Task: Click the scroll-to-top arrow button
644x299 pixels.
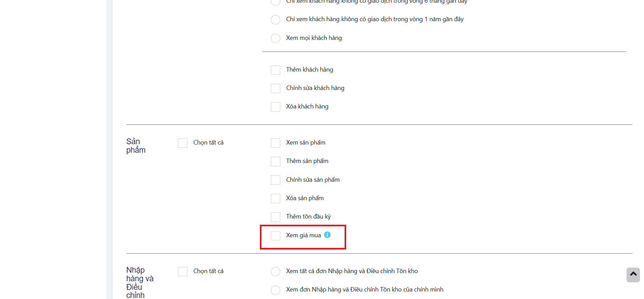Action: click(x=633, y=275)
